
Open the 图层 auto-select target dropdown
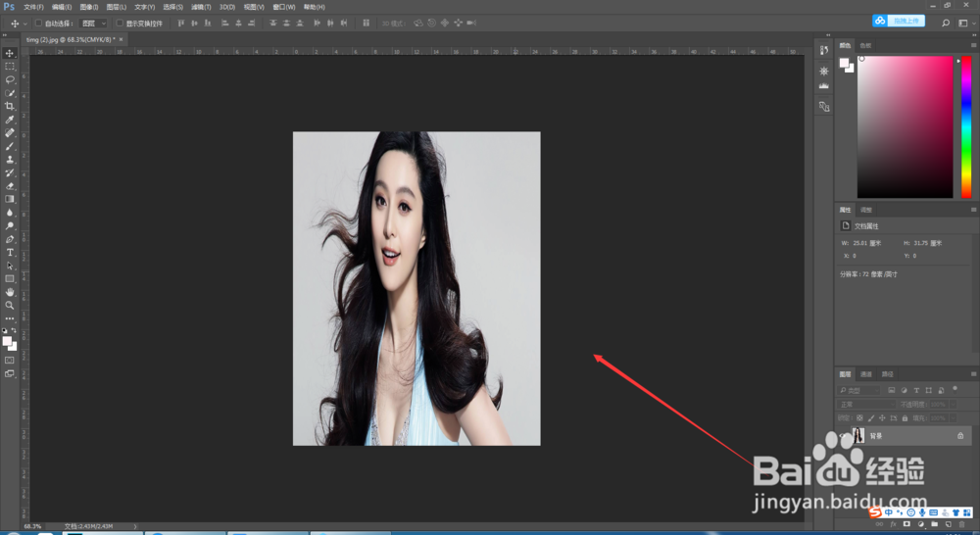tap(94, 24)
